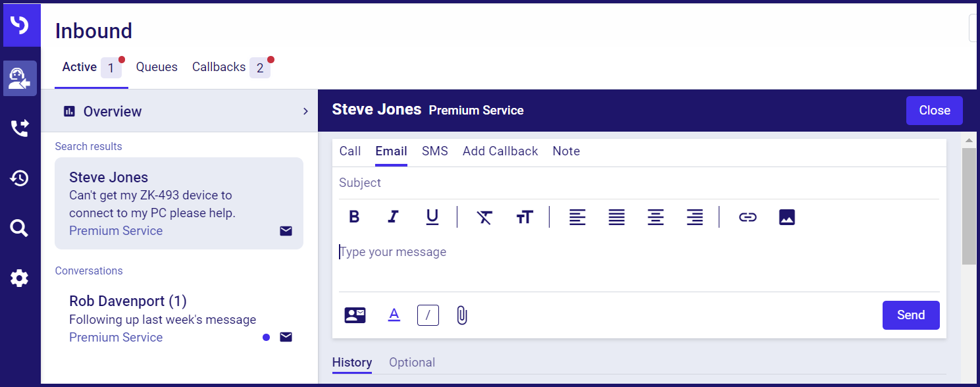
Task: Click the Subject input field
Action: coord(638,183)
